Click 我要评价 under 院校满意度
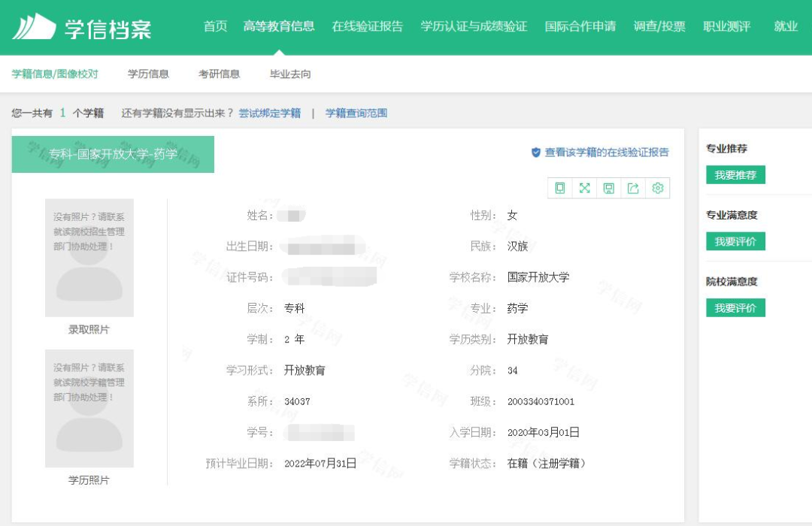The width and height of the screenshot is (812, 526). (735, 308)
